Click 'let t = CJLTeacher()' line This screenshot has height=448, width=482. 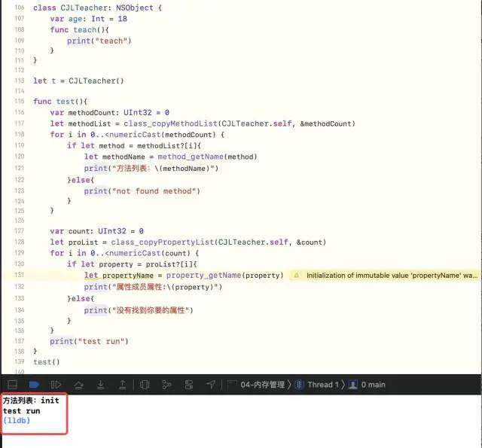(78, 81)
